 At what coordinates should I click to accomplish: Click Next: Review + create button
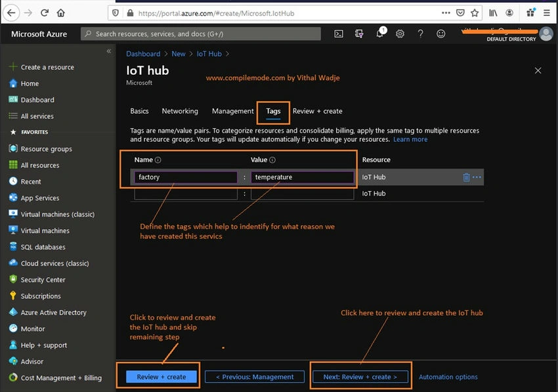click(360, 377)
